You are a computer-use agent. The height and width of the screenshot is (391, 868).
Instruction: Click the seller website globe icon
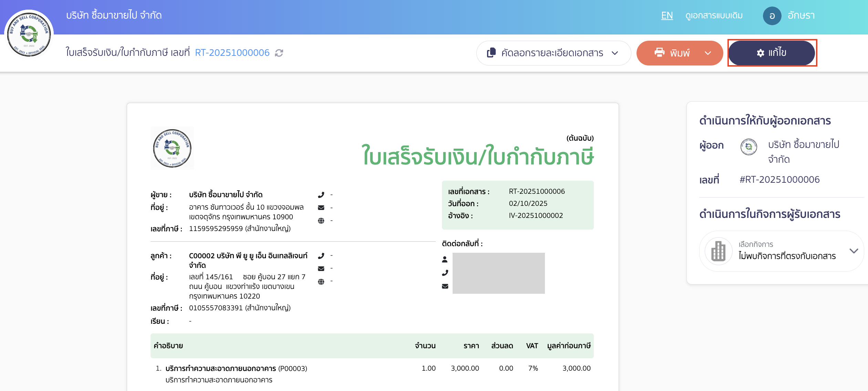pyautogui.click(x=322, y=221)
